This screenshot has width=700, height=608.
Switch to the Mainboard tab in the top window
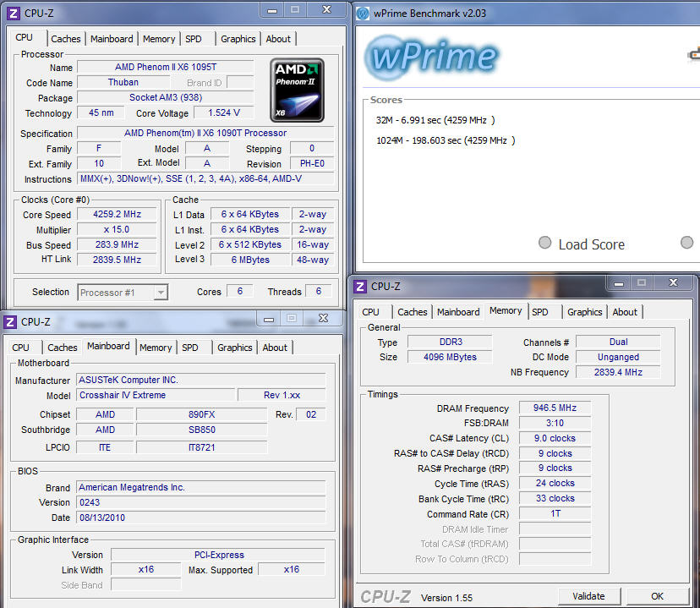click(112, 38)
